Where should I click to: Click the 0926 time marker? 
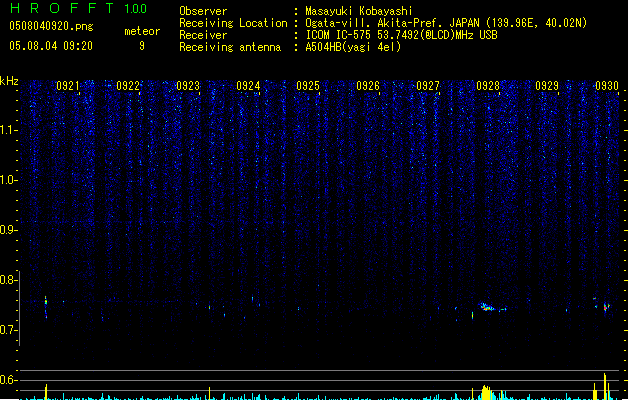pos(368,86)
